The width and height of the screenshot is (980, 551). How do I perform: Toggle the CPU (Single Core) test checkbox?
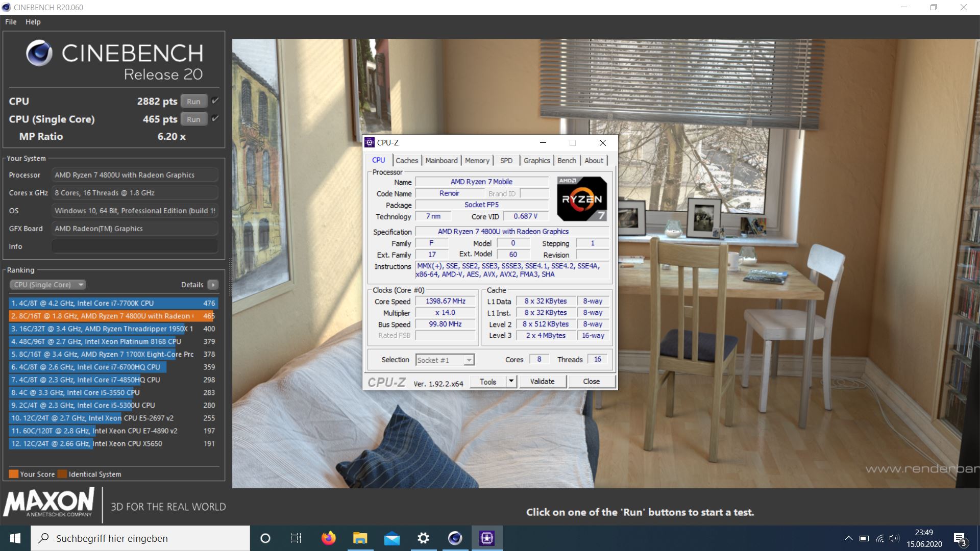coord(215,119)
